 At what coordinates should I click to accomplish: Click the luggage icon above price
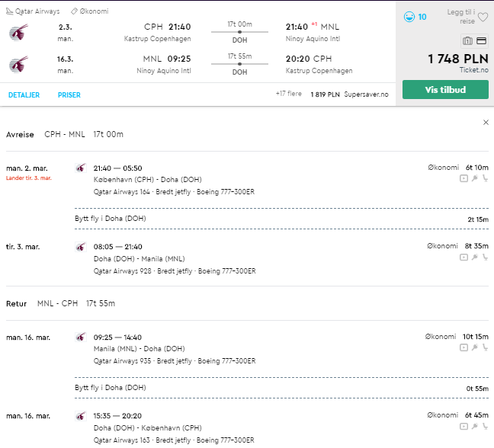[x=467, y=40]
